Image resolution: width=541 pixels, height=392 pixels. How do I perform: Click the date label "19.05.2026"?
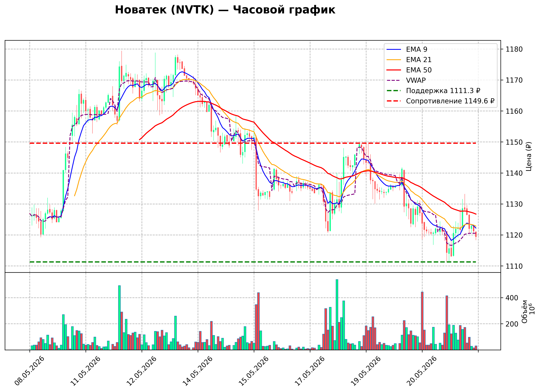[366, 371]
